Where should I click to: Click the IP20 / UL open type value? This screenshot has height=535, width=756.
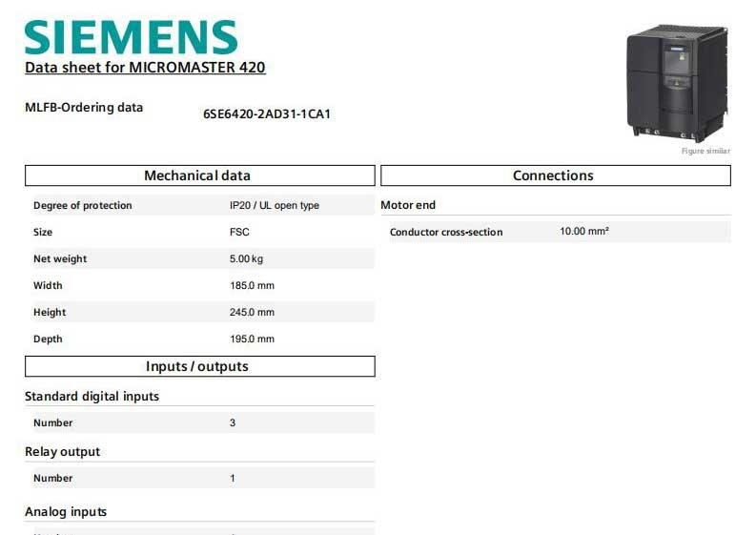point(275,206)
